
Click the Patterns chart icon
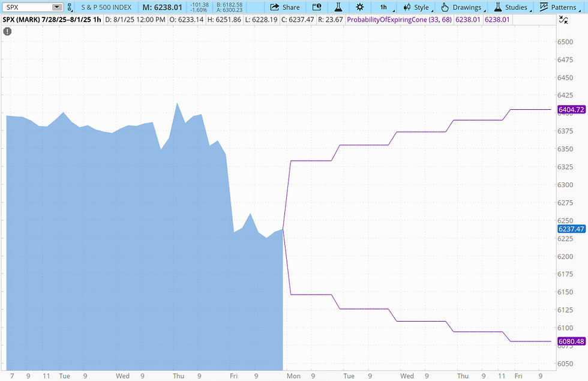click(x=544, y=7)
